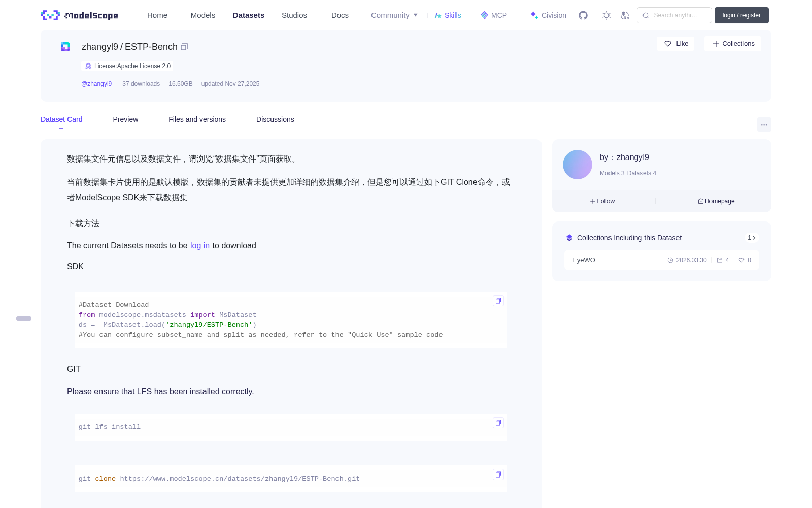This screenshot has height=508, width=812.
Task: Click the login / register button
Action: (x=741, y=15)
